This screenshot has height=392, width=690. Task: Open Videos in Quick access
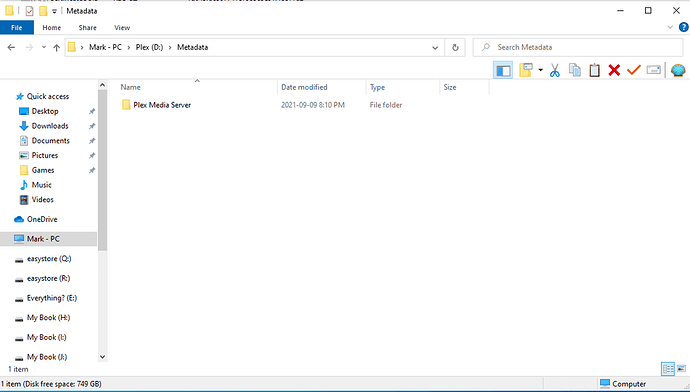[42, 200]
